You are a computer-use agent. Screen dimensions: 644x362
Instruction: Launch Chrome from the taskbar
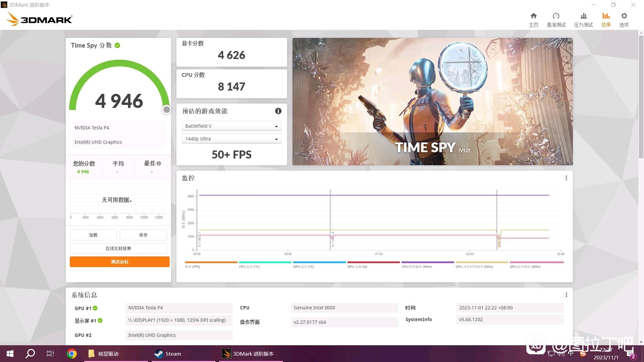[71, 354]
